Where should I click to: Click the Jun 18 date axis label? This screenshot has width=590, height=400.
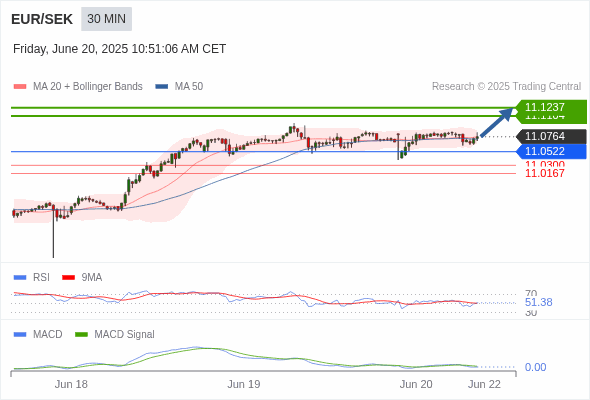[x=71, y=384]
